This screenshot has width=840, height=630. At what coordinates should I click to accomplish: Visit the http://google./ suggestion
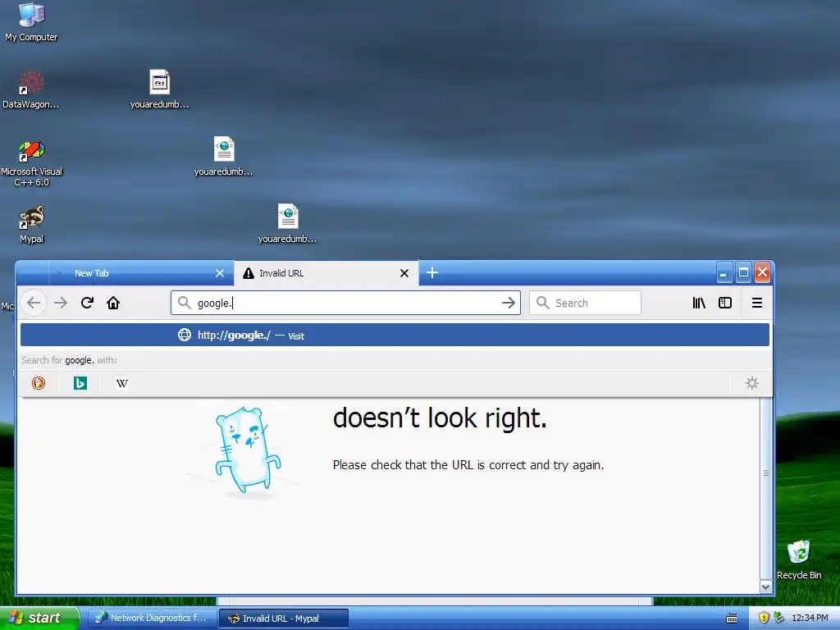pyautogui.click(x=395, y=336)
